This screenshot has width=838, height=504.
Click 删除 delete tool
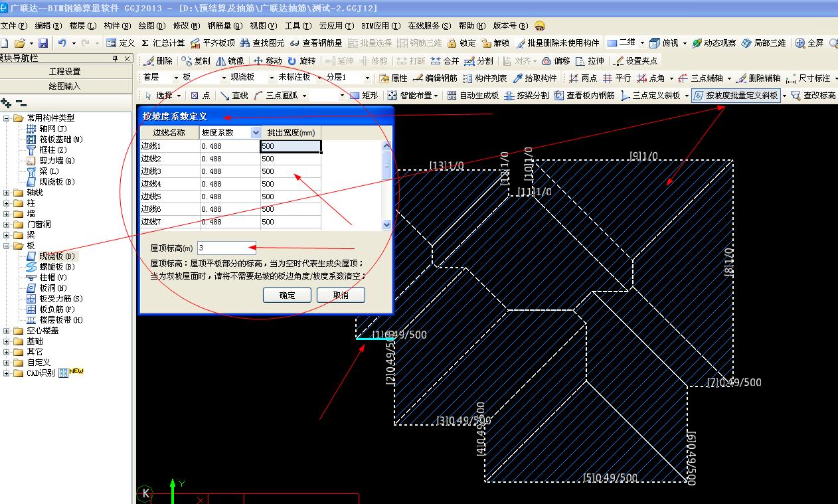point(158,60)
